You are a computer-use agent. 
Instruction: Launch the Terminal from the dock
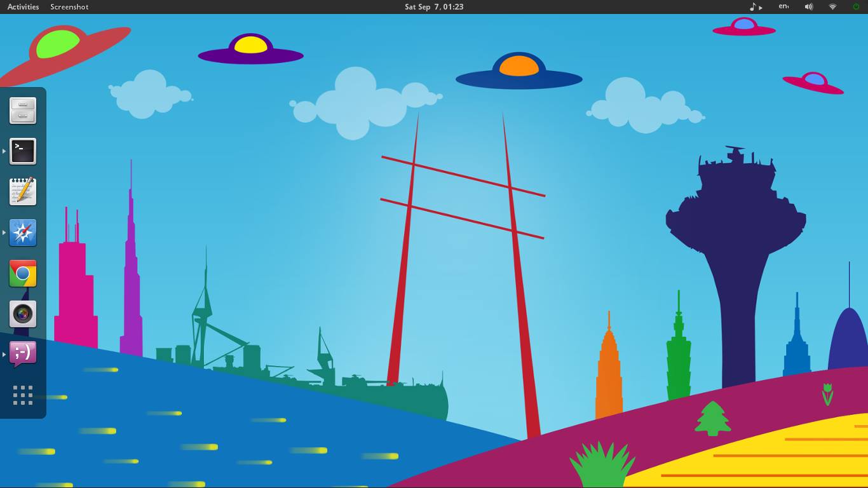point(23,151)
